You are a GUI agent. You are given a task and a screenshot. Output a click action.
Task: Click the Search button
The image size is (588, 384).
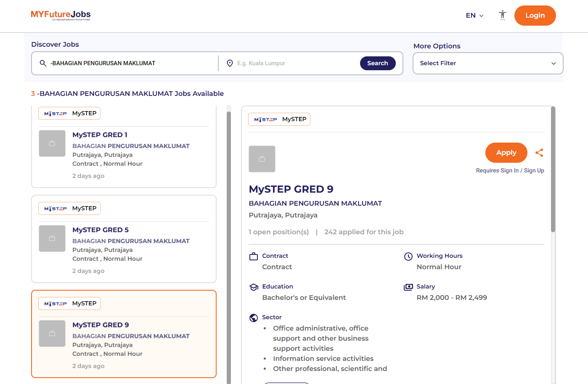pos(378,63)
